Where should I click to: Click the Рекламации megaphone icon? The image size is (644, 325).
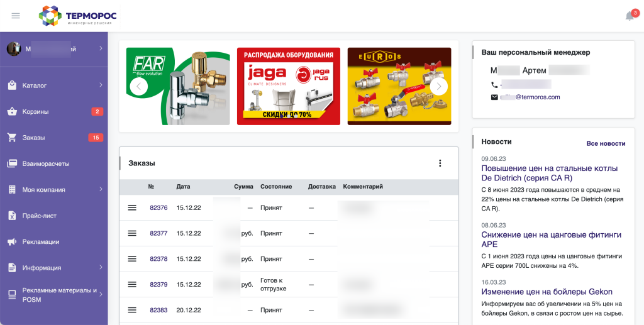(x=12, y=241)
